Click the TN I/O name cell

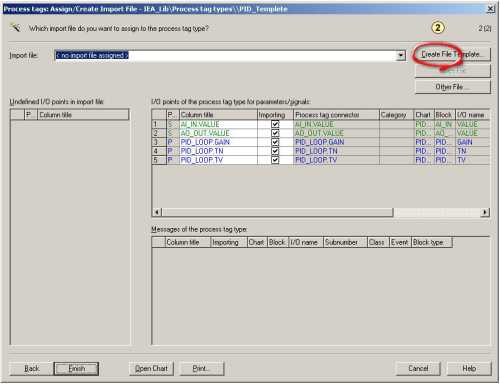(472, 151)
